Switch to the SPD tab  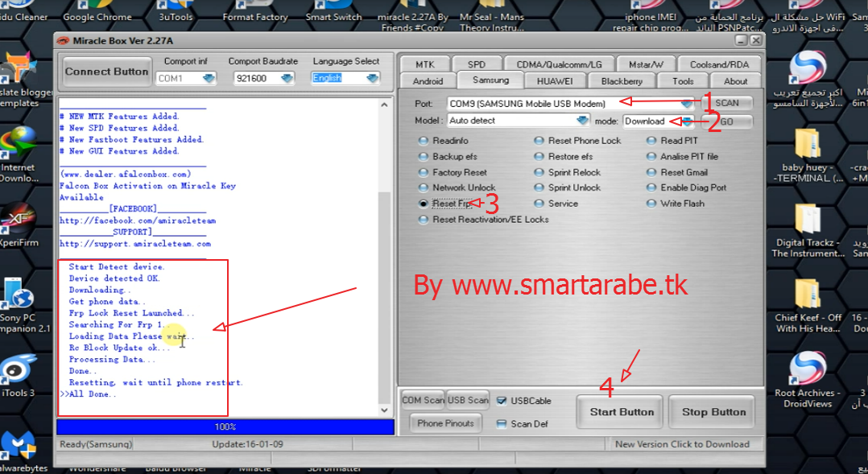[x=476, y=64]
